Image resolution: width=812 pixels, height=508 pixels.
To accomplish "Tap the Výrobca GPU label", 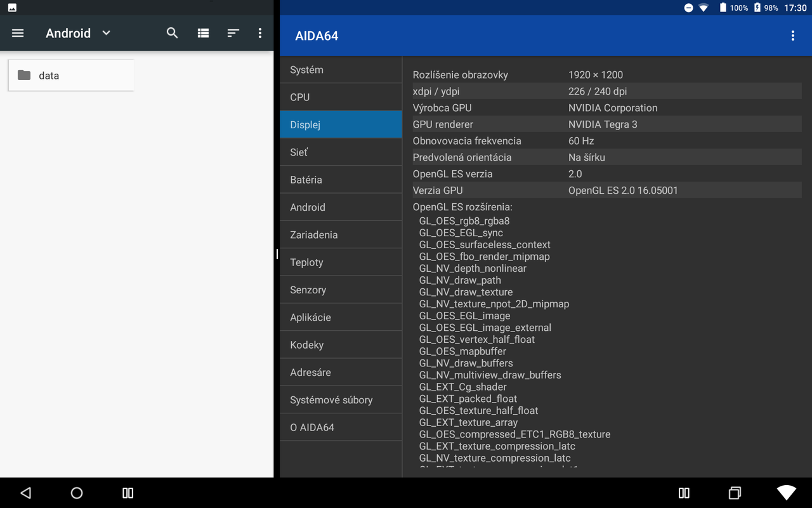I will point(442,108).
